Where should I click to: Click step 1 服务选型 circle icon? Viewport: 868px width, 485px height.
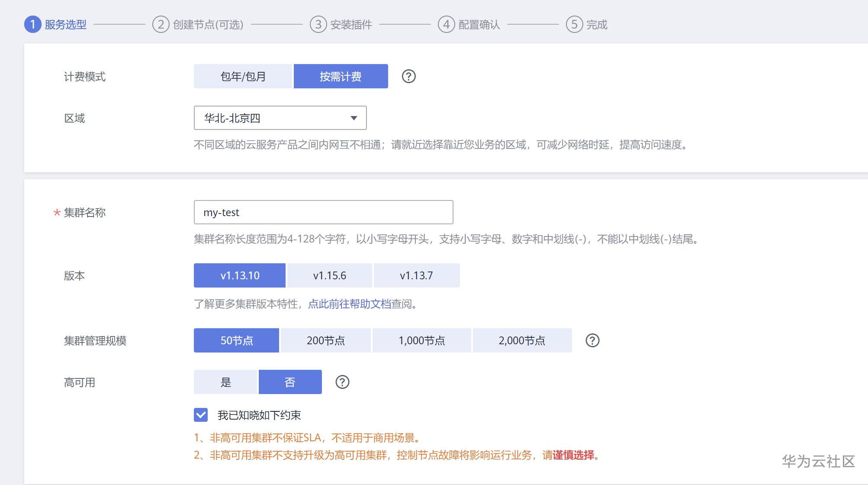tap(32, 25)
